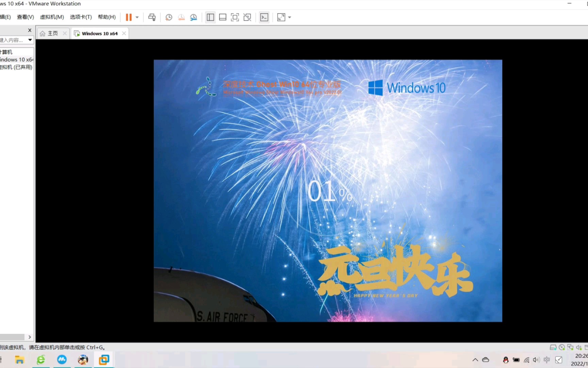Send Ctrl+Alt+Del to the virtual machine
588x368 pixels.
coord(152,17)
